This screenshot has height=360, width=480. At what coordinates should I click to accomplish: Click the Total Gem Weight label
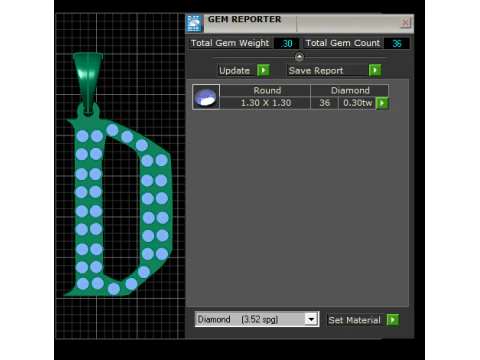[230, 43]
